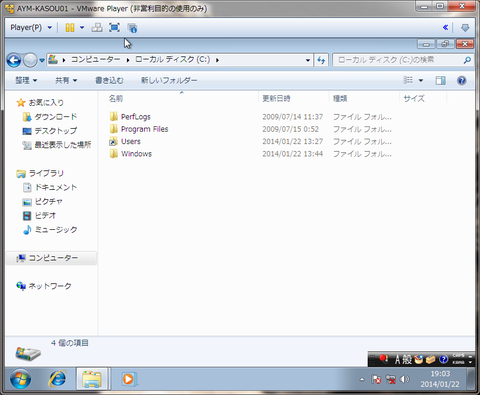Open ドキュメント library
The width and height of the screenshot is (480, 395).
click(x=56, y=187)
